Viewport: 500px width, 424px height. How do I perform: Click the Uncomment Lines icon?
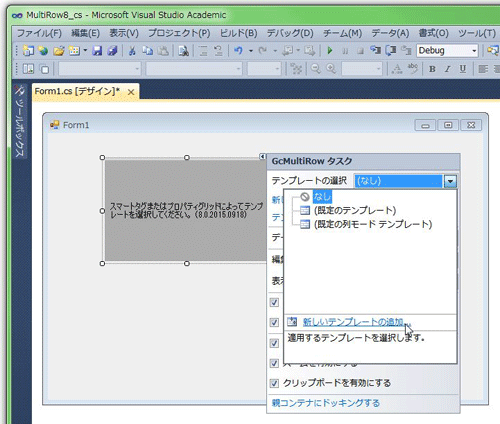pos(218,51)
